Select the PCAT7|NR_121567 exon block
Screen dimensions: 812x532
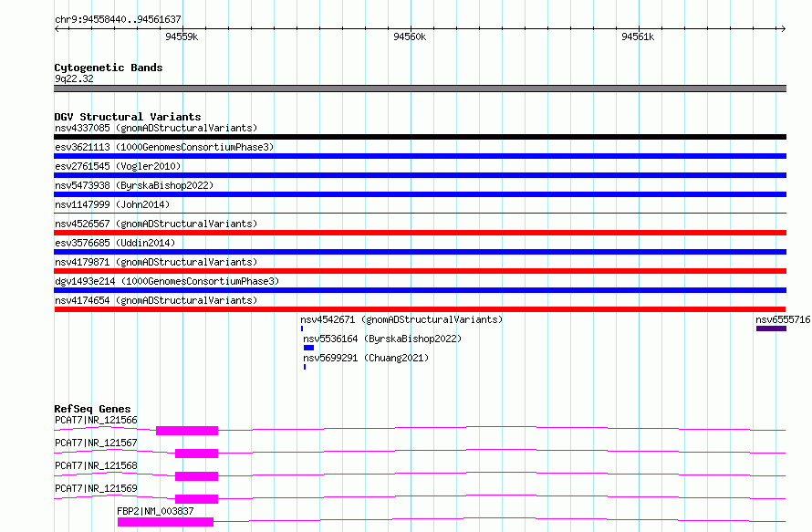(197, 454)
